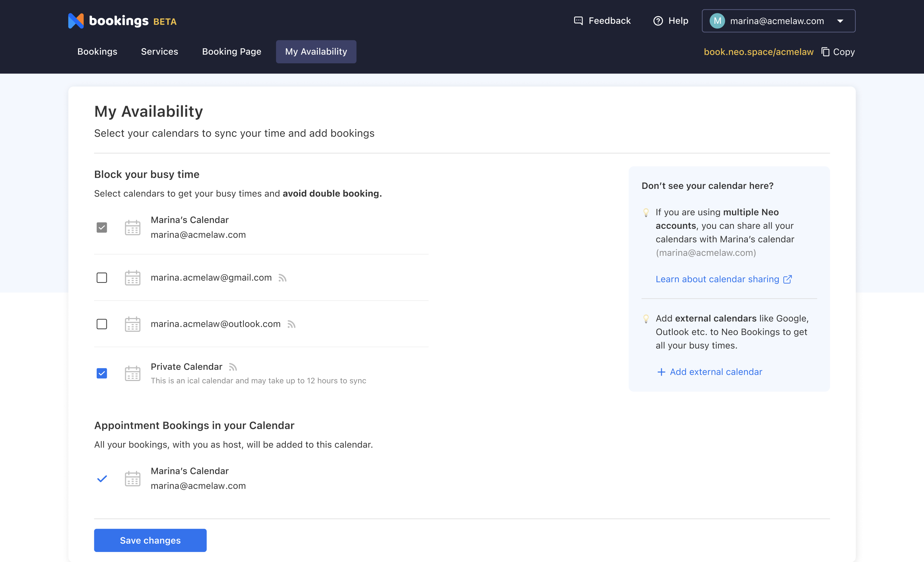Toggle the Marina's Calendar busy time checkbox

[x=102, y=227]
